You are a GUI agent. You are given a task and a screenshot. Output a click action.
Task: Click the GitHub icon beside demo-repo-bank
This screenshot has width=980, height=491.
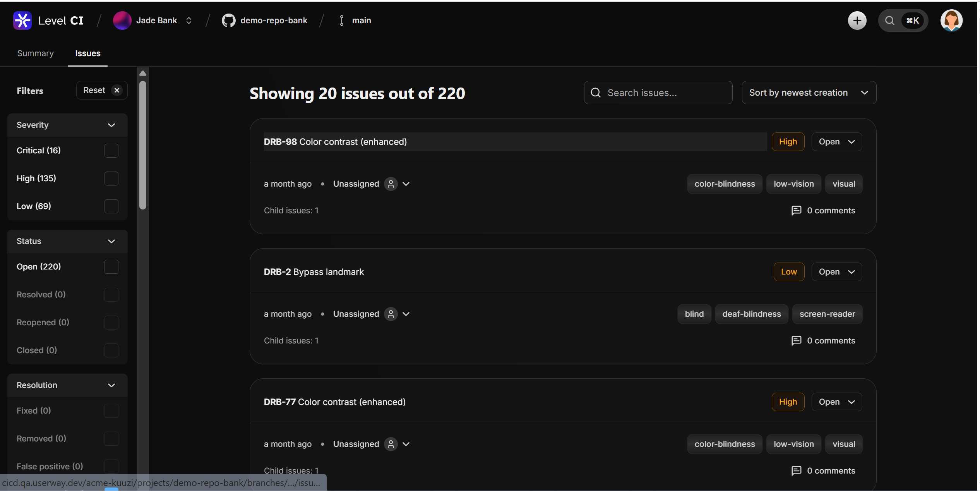coord(228,21)
